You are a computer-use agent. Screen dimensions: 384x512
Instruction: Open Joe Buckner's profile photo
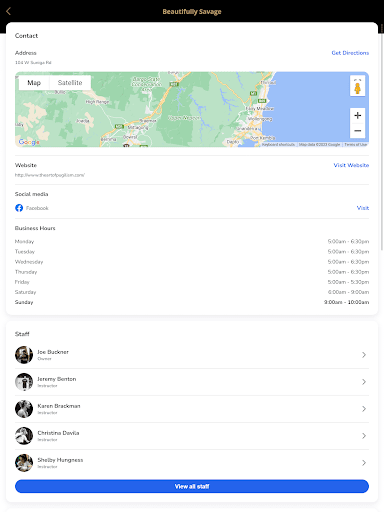(24, 355)
